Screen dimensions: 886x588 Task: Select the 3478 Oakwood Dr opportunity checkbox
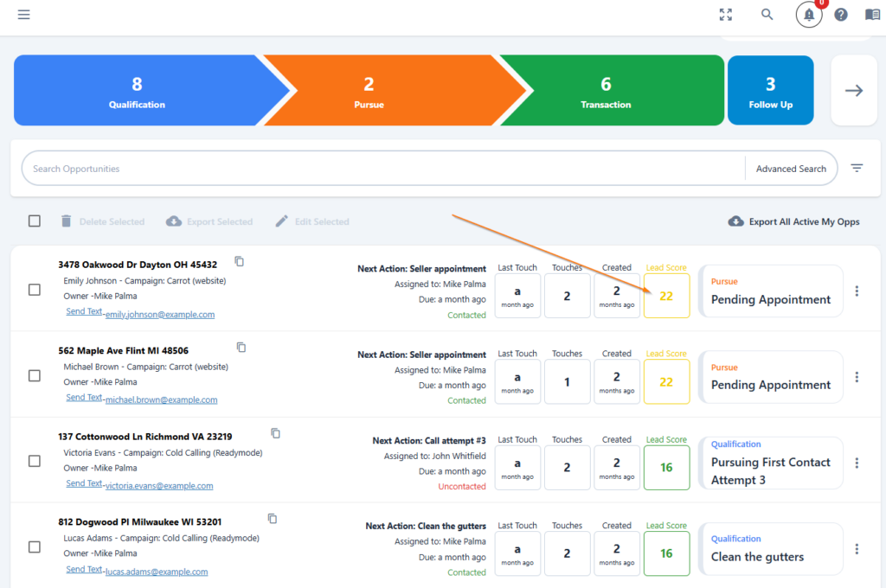pyautogui.click(x=35, y=290)
